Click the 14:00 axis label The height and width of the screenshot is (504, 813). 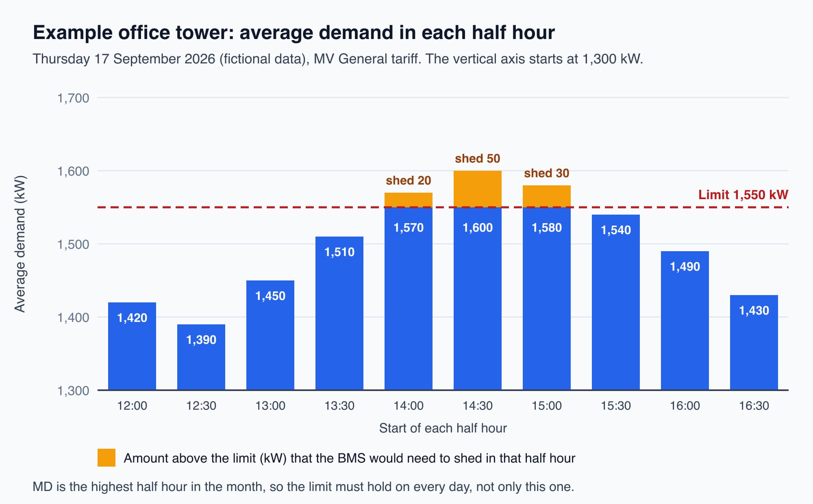tap(409, 406)
